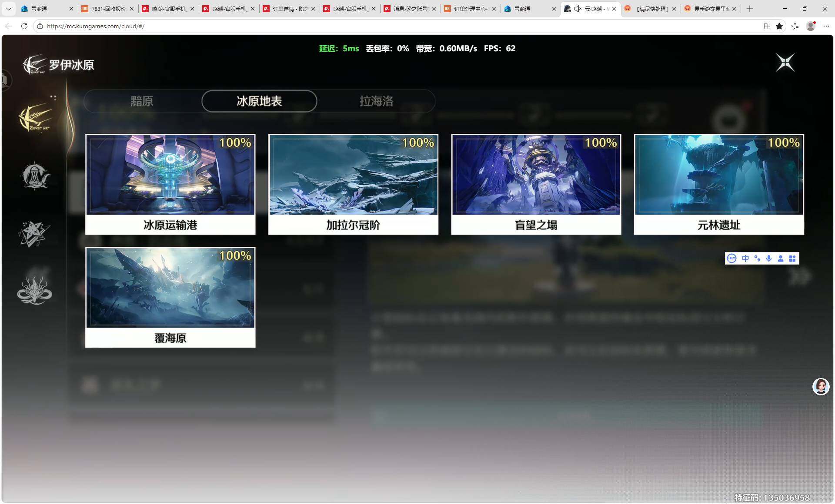The width and height of the screenshot is (835, 504).
Task: View site information via the lock icon
Action: point(40,26)
